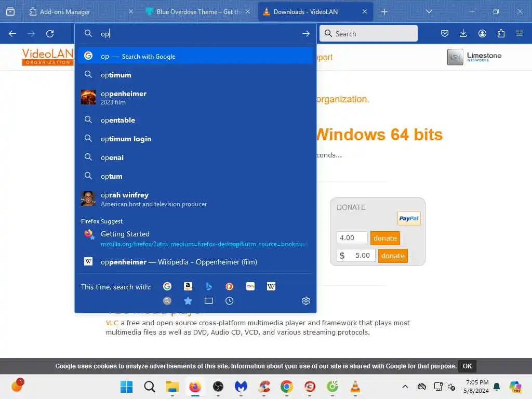Screen dimensions: 532x399
Task: Open Google Chrome from taskbar
Action: pos(287,387)
